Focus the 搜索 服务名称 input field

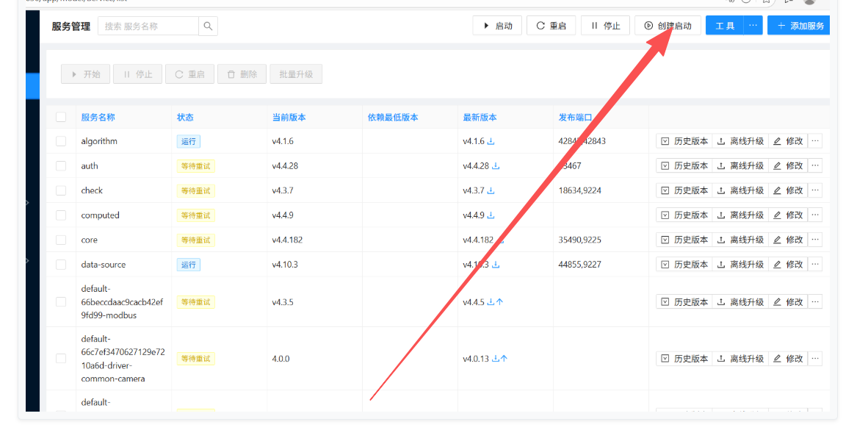click(x=148, y=26)
